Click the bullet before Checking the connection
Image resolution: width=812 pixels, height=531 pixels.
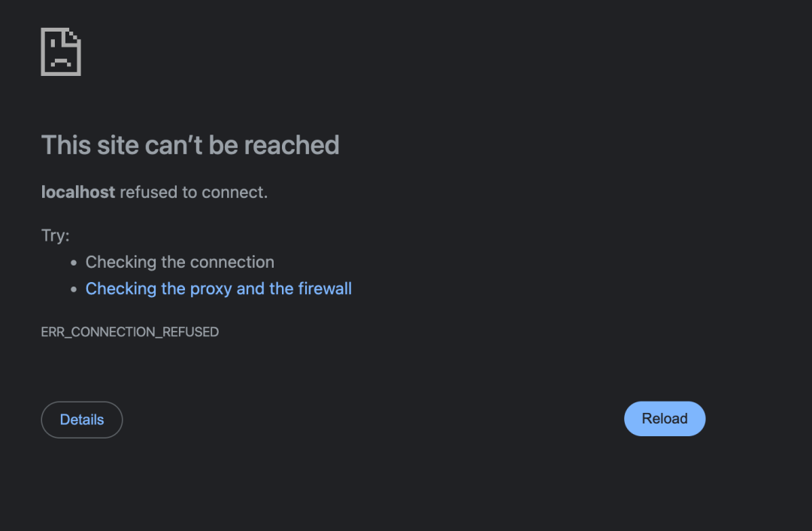(74, 262)
